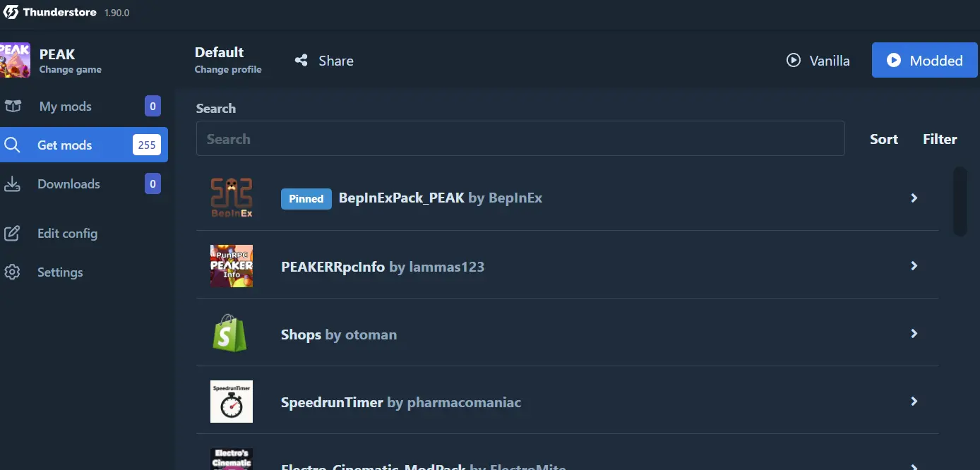Open the Filter options
The image size is (980, 470).
coord(940,139)
